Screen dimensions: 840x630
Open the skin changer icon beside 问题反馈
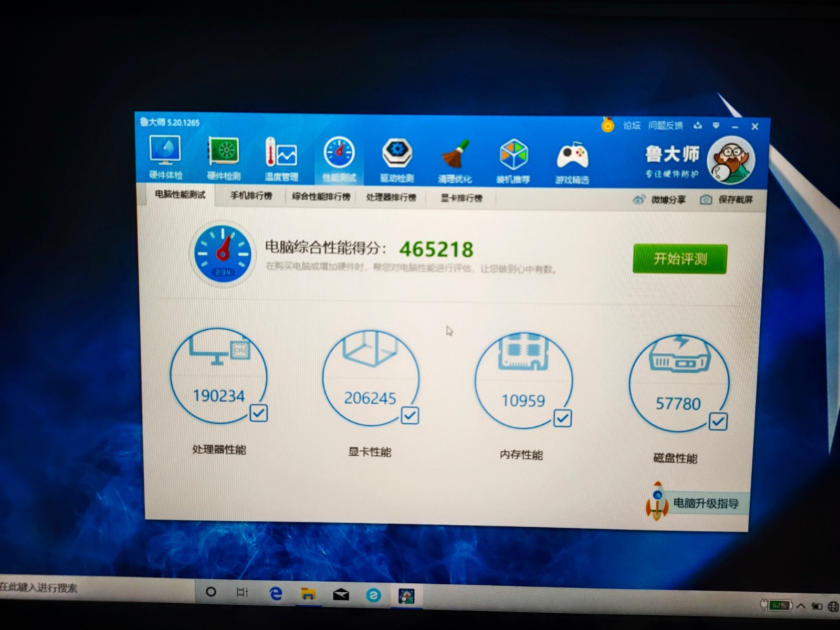(698, 125)
